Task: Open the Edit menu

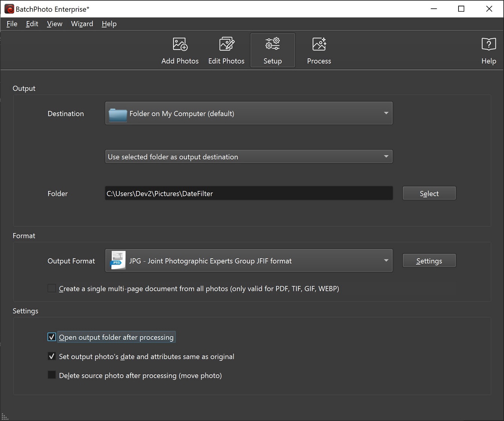Action: click(x=32, y=24)
